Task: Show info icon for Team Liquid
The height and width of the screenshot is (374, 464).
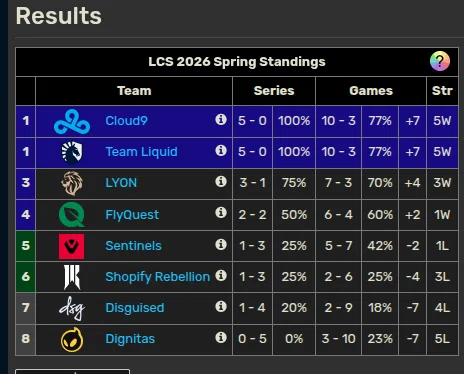Action: coord(221,150)
